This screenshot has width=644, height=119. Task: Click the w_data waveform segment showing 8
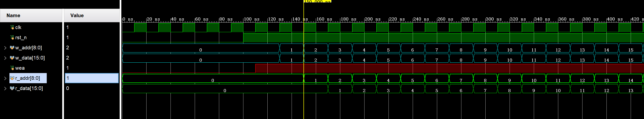click(461, 58)
